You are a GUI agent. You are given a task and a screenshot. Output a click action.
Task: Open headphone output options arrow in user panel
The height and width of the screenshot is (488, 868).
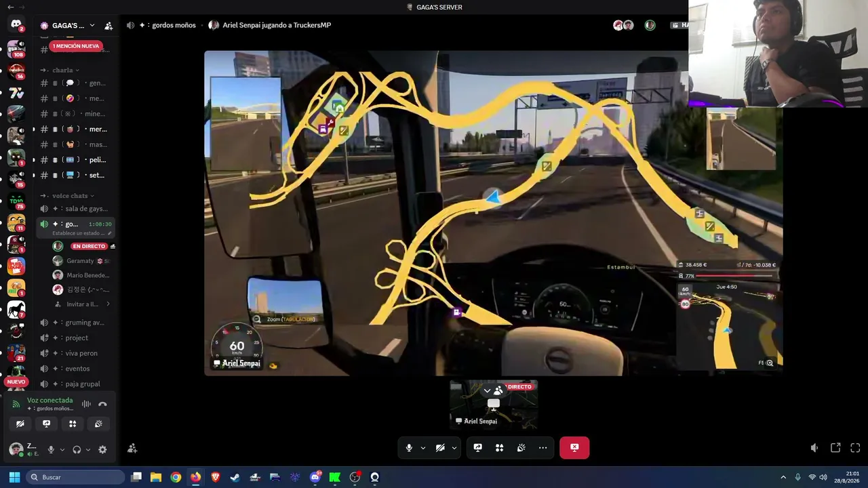pyautogui.click(x=88, y=449)
